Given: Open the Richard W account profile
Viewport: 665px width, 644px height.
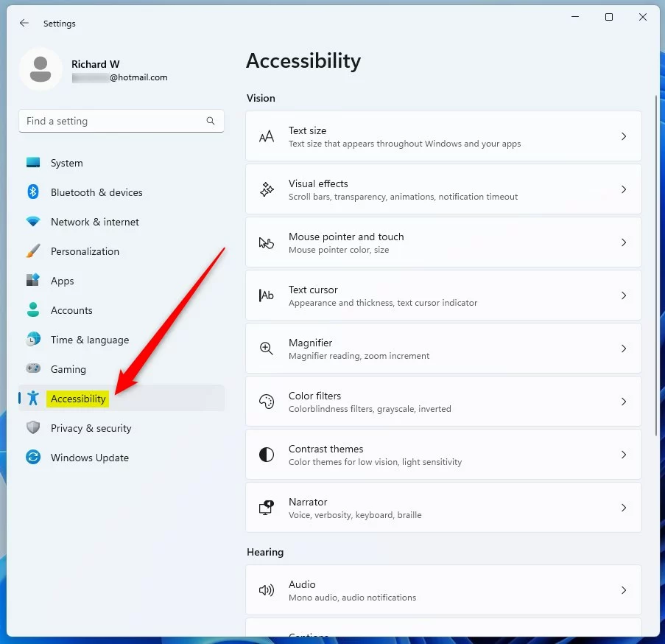Looking at the screenshot, I should [95, 70].
